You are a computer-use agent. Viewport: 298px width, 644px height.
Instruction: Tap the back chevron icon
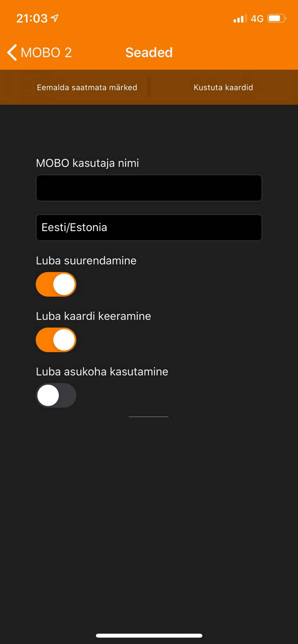click(x=12, y=52)
